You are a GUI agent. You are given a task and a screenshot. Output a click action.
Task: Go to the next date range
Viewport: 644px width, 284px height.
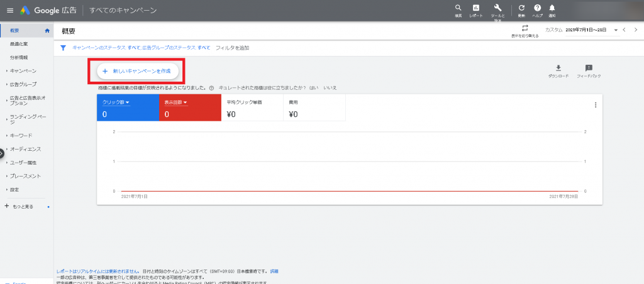click(x=636, y=30)
